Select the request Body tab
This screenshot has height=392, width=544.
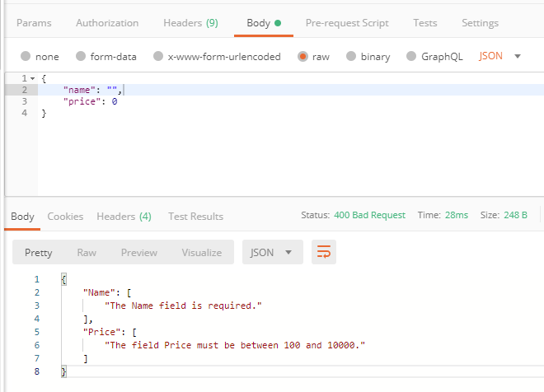(x=264, y=23)
